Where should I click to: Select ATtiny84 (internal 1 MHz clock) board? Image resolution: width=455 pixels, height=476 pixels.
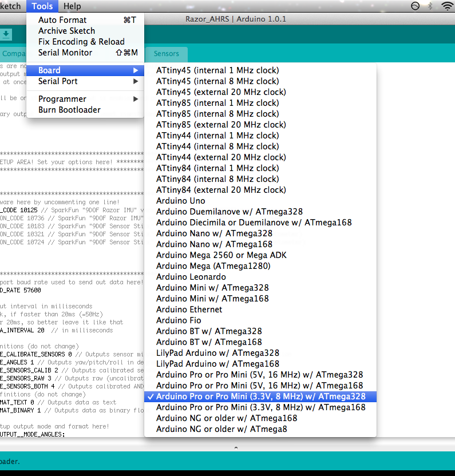pyautogui.click(x=260, y=168)
